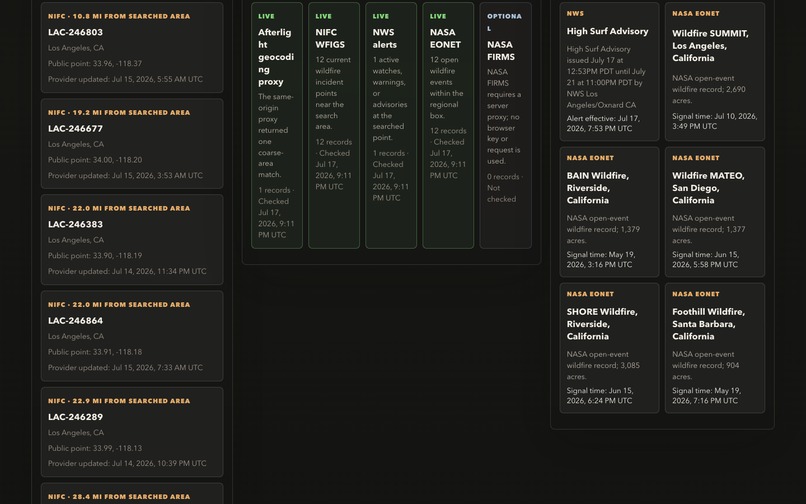This screenshot has width=806, height=504.
Task: Click 'Provider updated: Jul 14, 2026, 11:34 PM UTC'
Action: click(127, 271)
